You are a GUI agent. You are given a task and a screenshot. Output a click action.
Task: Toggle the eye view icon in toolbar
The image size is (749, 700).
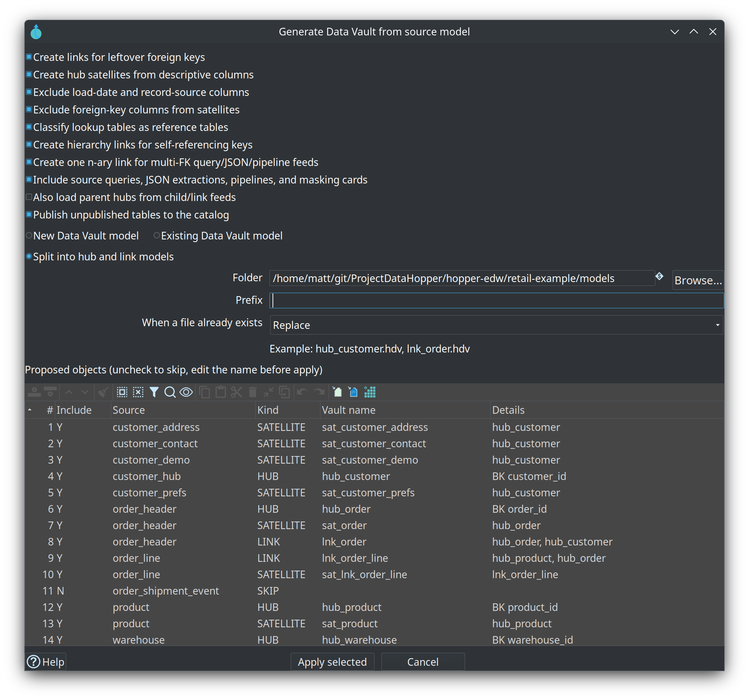click(186, 392)
